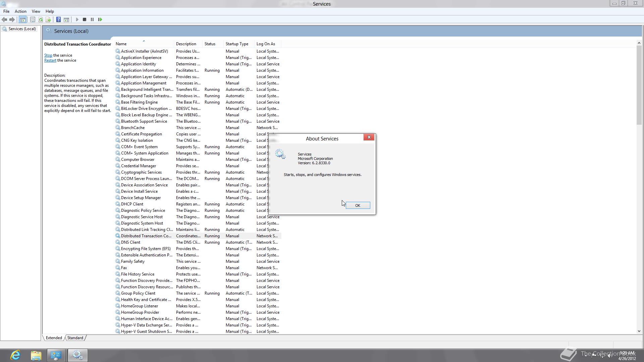644x362 pixels.
Task: Sort by the Log On As column header
Action: pyautogui.click(x=268, y=44)
